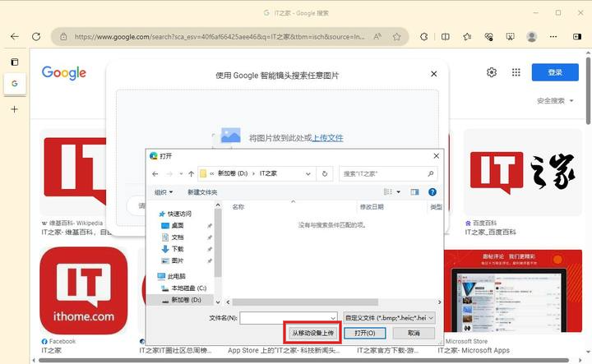
Task: Open the 安全搜索 dropdown
Action: click(x=555, y=101)
